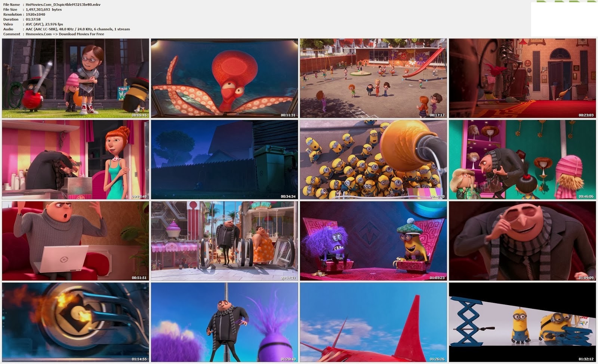The width and height of the screenshot is (598, 364).
Task: Select the thumbnail stamped 01:20:40
Action: (224, 322)
